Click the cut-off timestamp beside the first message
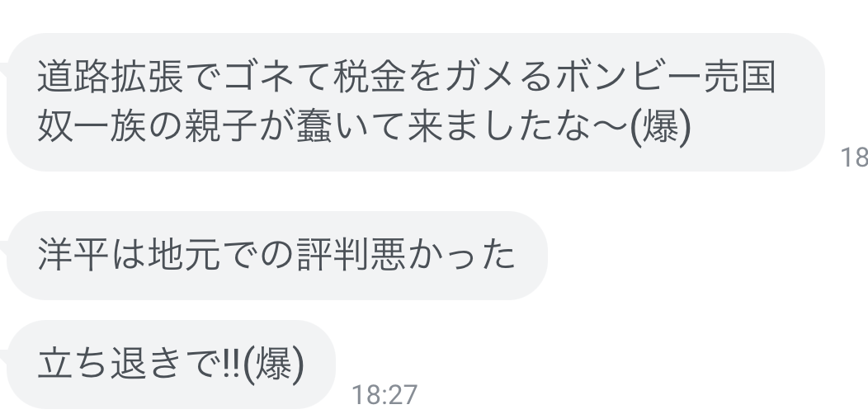Viewport: 868px width, 414px height. [x=854, y=158]
